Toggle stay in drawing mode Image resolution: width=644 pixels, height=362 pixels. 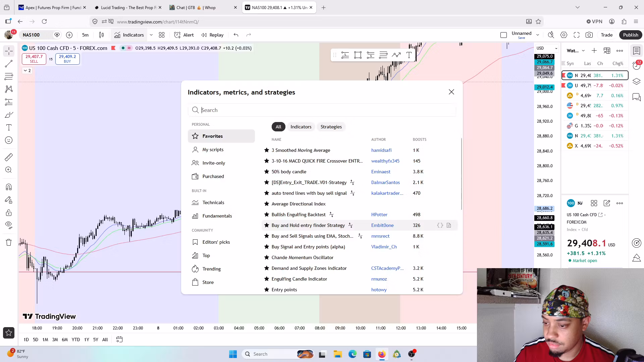[x=9, y=200]
